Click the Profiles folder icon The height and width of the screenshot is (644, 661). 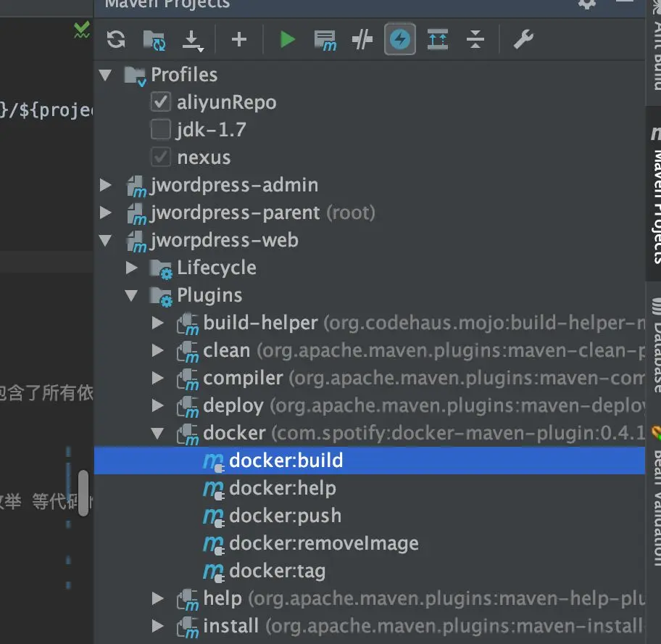point(136,76)
